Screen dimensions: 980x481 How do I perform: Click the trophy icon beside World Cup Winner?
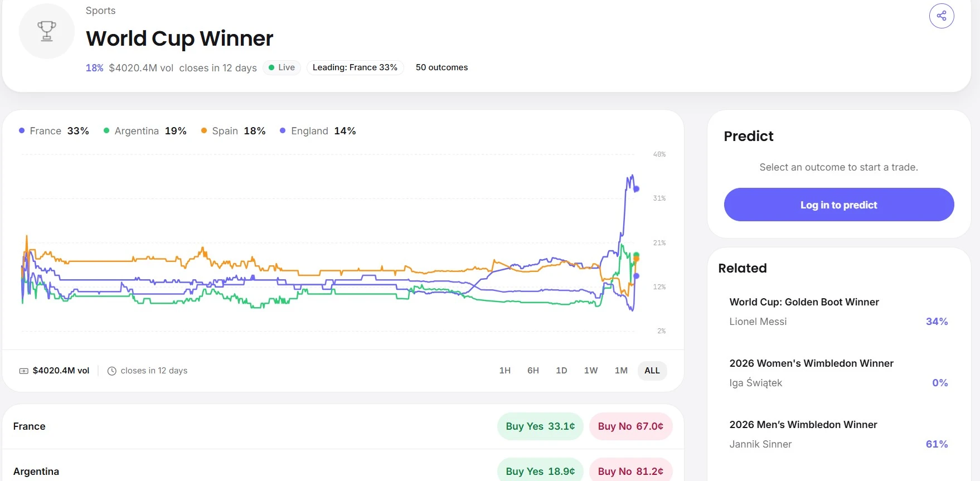47,31
